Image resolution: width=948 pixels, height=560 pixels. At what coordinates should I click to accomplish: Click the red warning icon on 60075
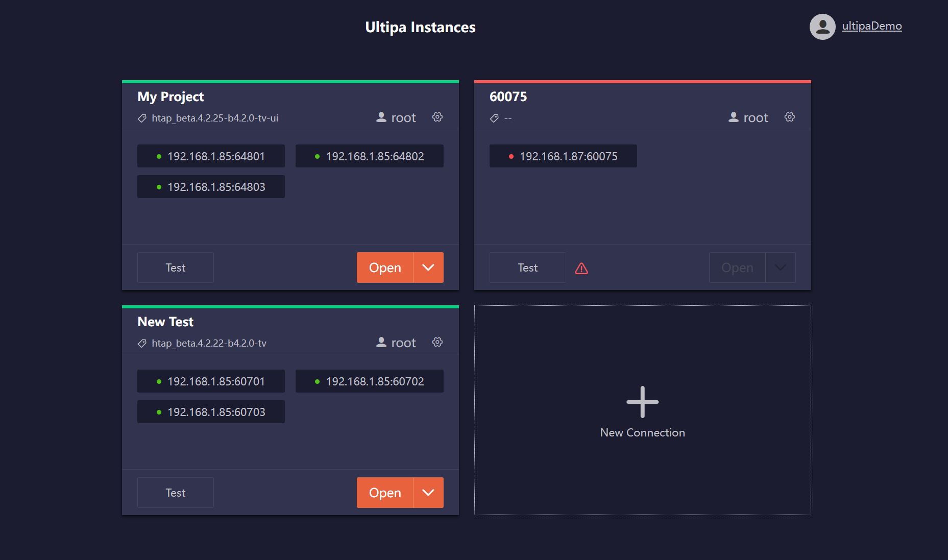pos(581,268)
